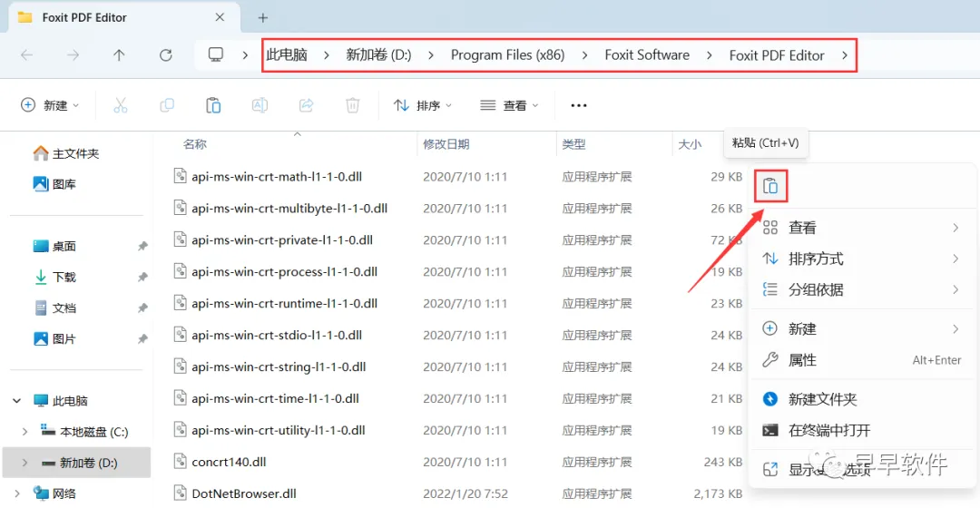Viewport: 980px width, 508px height.
Task: Go forward with the right arrow
Action: 73,55
